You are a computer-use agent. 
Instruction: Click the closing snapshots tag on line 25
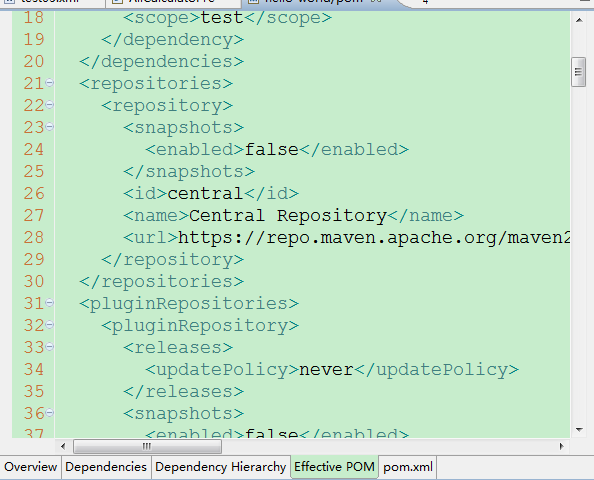pyautogui.click(x=189, y=172)
